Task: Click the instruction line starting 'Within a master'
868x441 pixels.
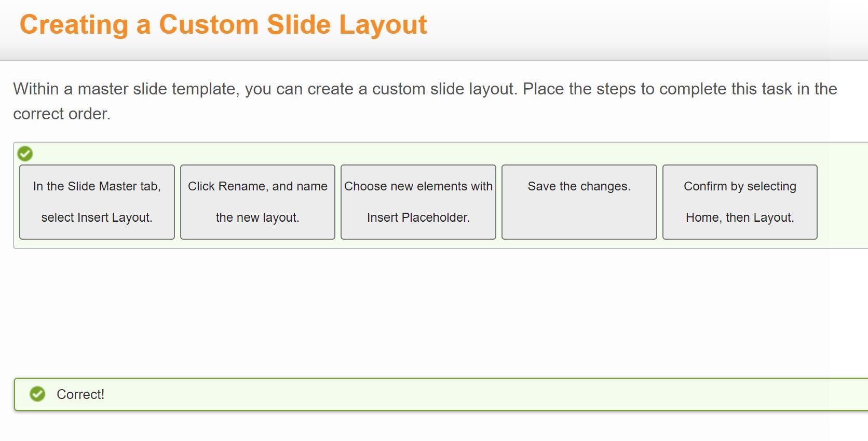Action: pyautogui.click(x=425, y=89)
